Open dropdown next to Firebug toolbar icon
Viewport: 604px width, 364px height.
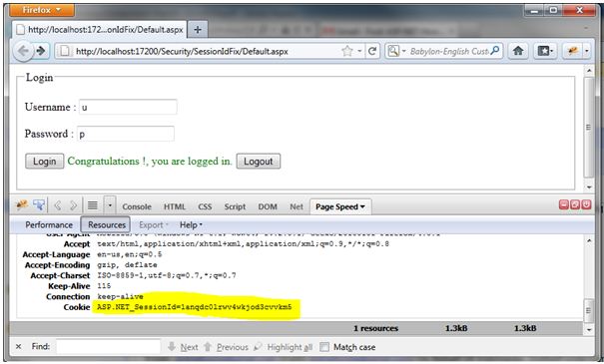[587, 51]
